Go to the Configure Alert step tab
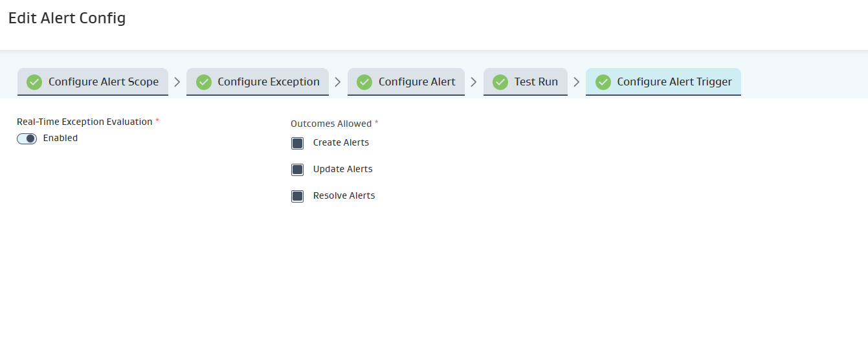Screen dimensions: 868x343 (x=417, y=82)
